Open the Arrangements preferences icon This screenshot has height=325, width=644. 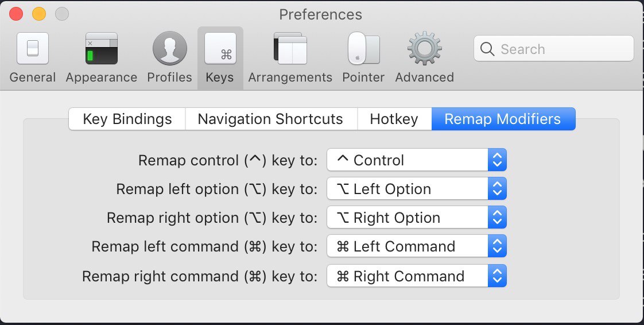coord(290,48)
